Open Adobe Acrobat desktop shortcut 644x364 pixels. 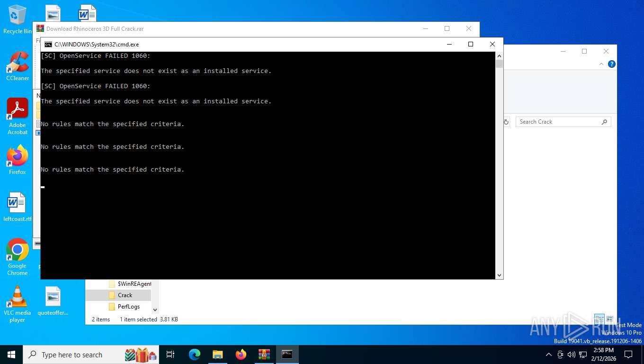[x=18, y=116]
